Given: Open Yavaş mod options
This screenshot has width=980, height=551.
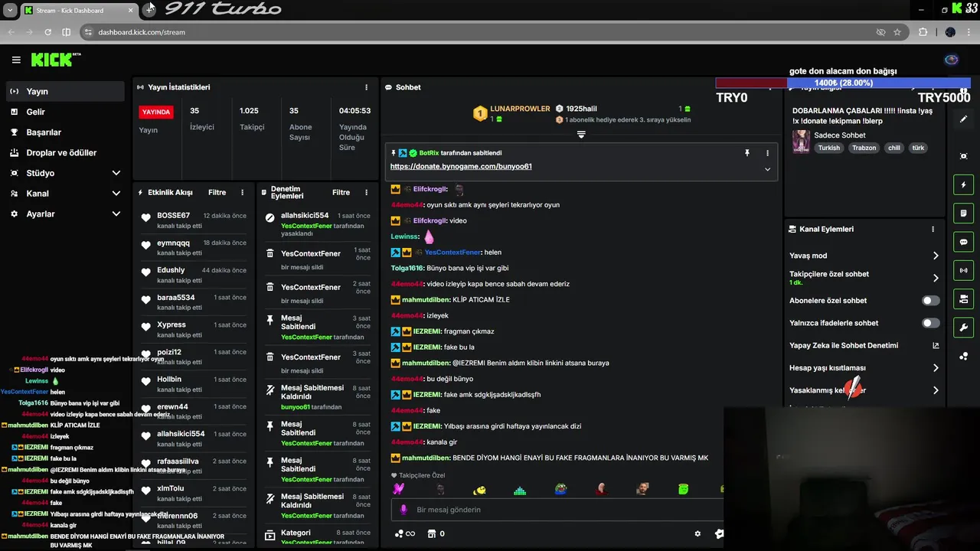Looking at the screenshot, I should (x=864, y=256).
